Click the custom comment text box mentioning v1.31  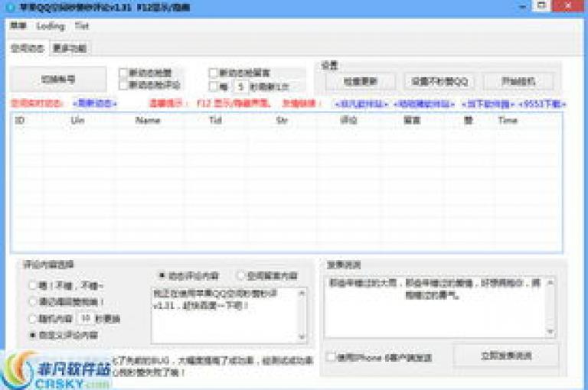225,316
